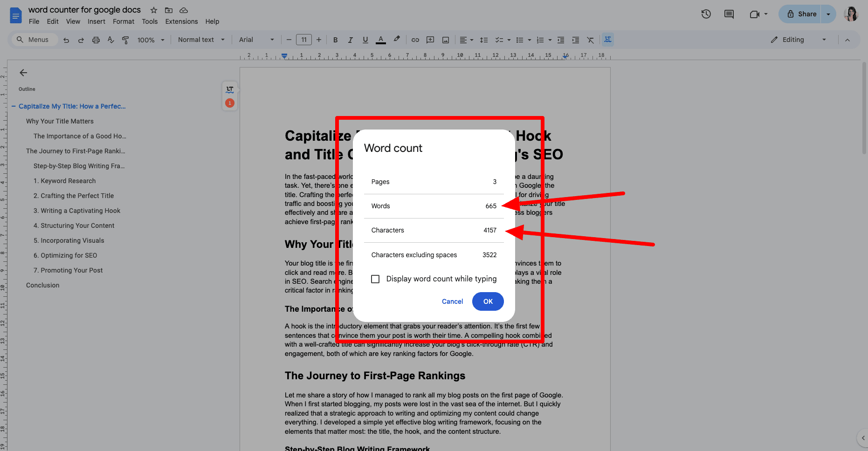Click the paint format roller icon
The height and width of the screenshot is (451, 868).
pyautogui.click(x=125, y=40)
